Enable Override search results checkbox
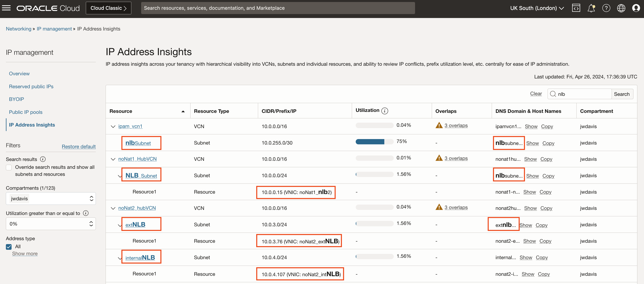 click(x=9, y=167)
